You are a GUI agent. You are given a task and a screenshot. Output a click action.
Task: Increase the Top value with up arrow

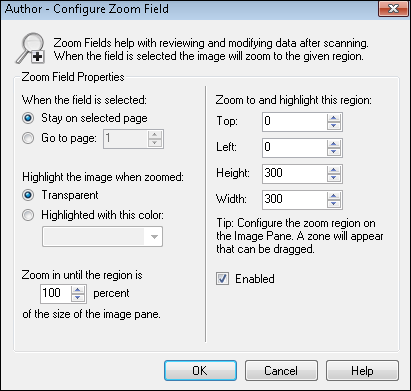point(334,118)
